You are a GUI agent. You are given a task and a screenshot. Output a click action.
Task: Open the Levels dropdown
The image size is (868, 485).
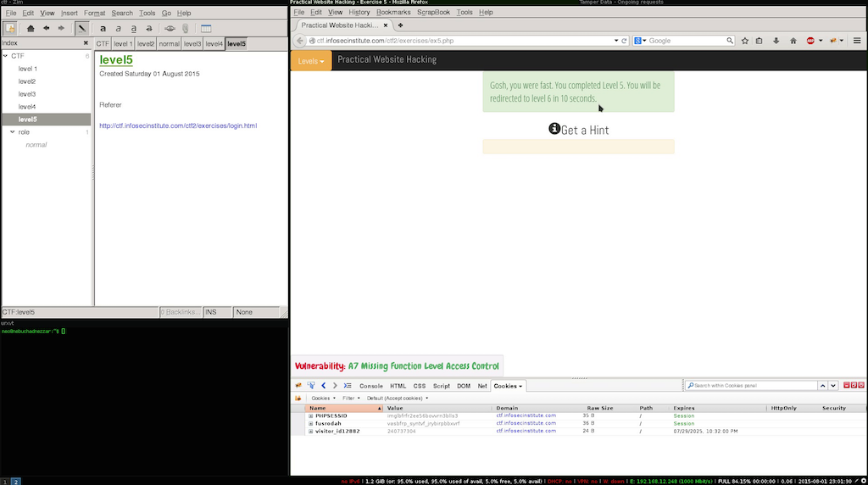[x=311, y=61]
